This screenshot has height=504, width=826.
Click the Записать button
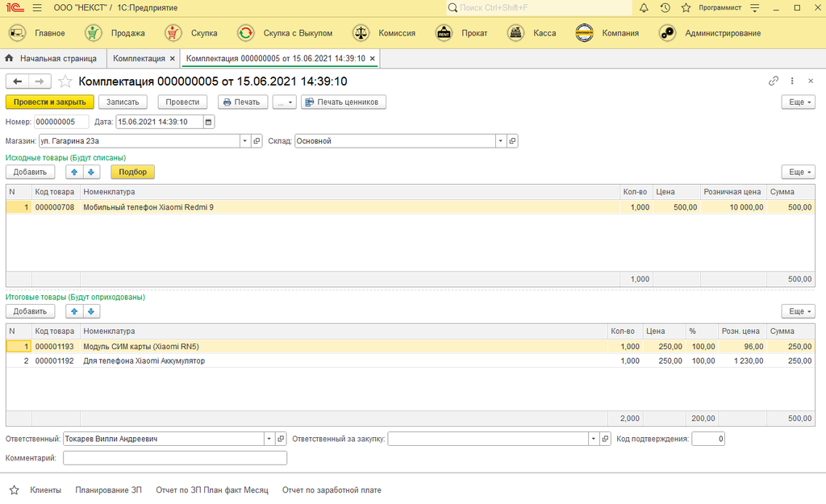(123, 102)
